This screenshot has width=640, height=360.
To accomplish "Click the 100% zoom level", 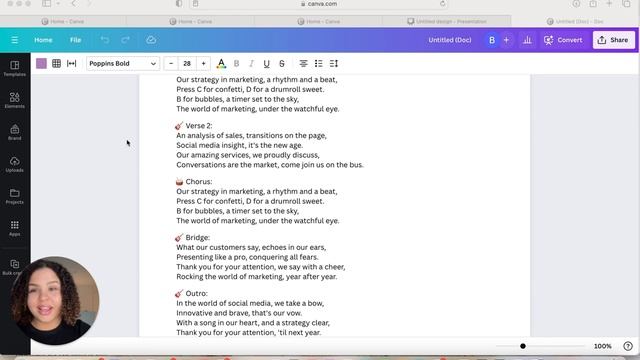I will pyautogui.click(x=602, y=346).
